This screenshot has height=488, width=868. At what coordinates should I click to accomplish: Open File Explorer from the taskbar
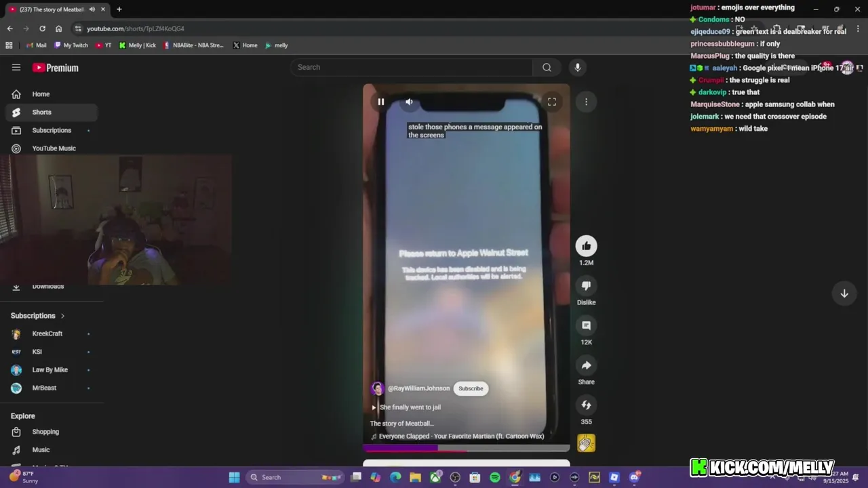(415, 477)
